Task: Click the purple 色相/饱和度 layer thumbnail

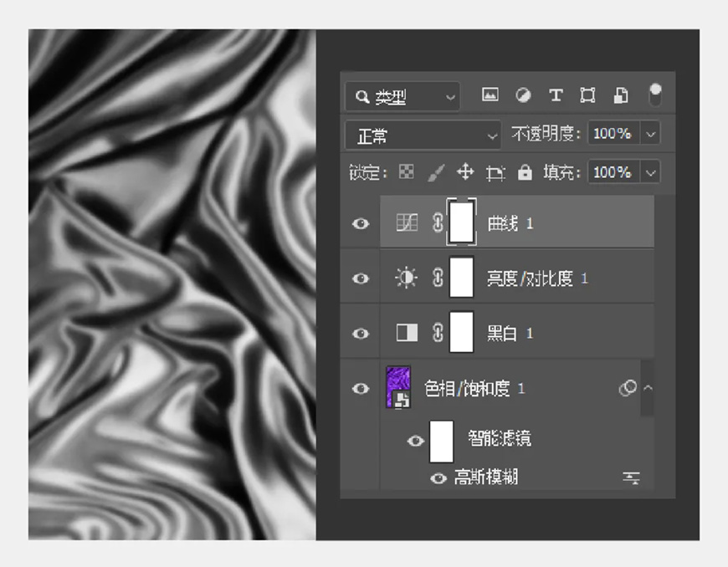Action: click(398, 386)
